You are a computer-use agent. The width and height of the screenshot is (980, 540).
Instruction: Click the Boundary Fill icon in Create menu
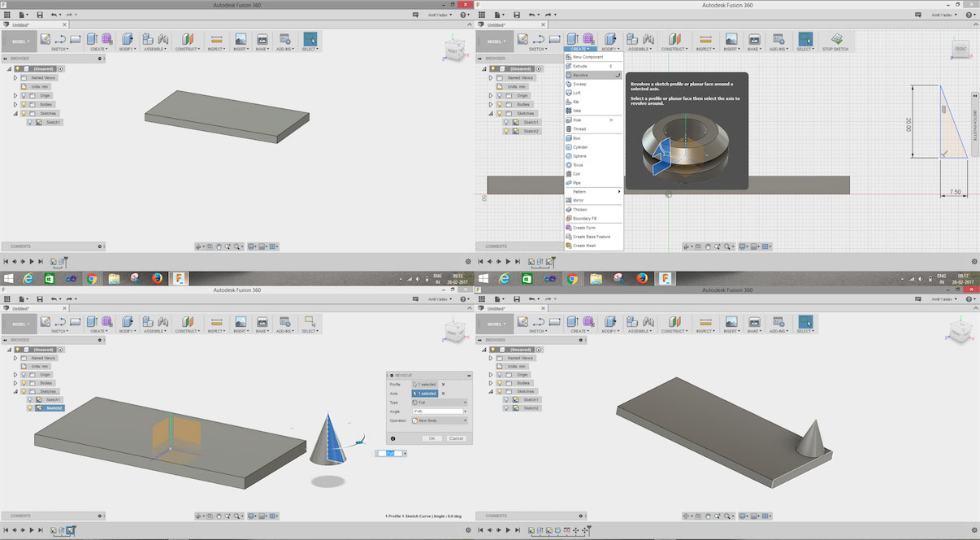[567, 219]
